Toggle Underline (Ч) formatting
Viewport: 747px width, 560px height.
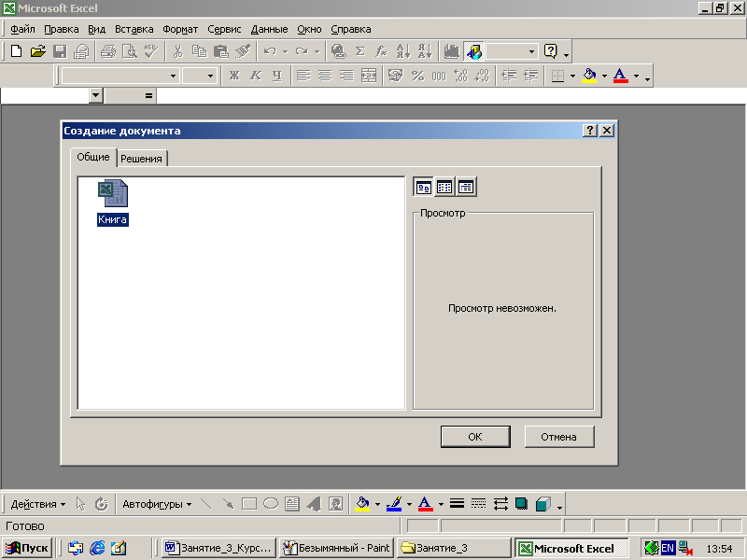(x=277, y=76)
